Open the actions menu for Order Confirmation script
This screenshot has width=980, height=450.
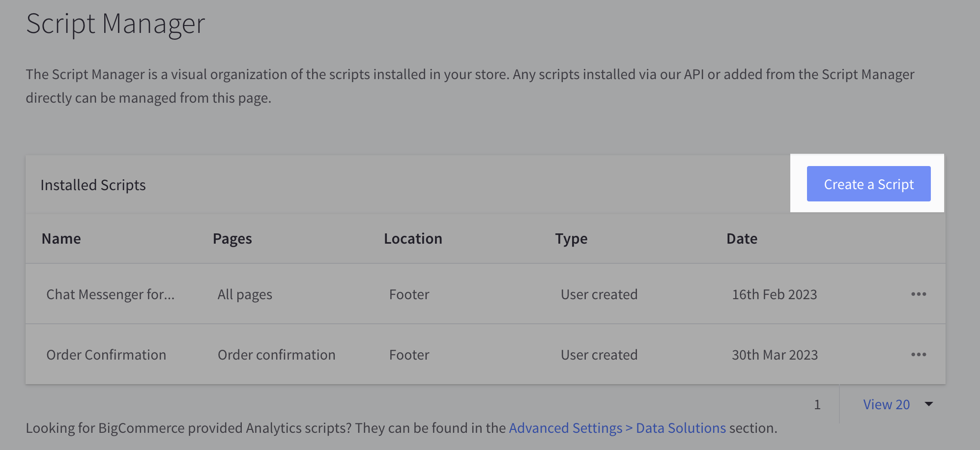920,355
